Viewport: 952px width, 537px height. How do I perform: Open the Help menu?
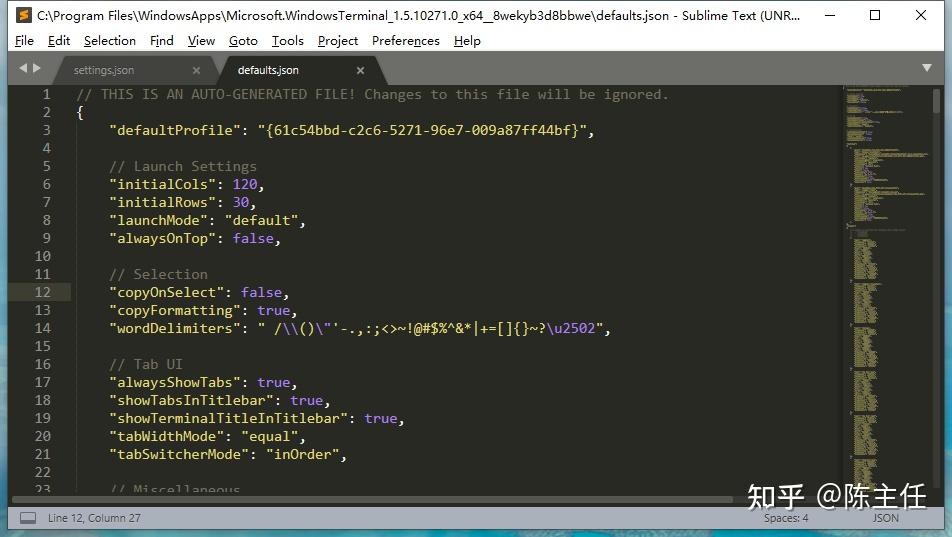pyautogui.click(x=467, y=41)
